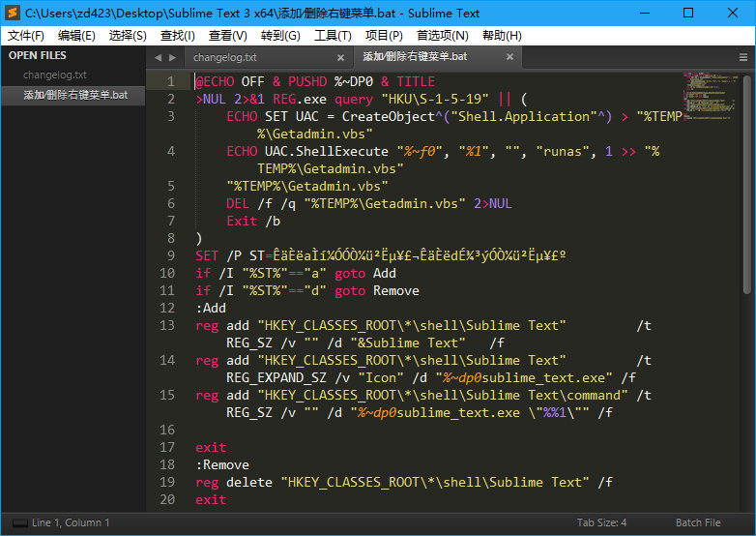This screenshot has height=536, width=756.
Task: Maximize the Sublime Text window
Action: point(688,13)
